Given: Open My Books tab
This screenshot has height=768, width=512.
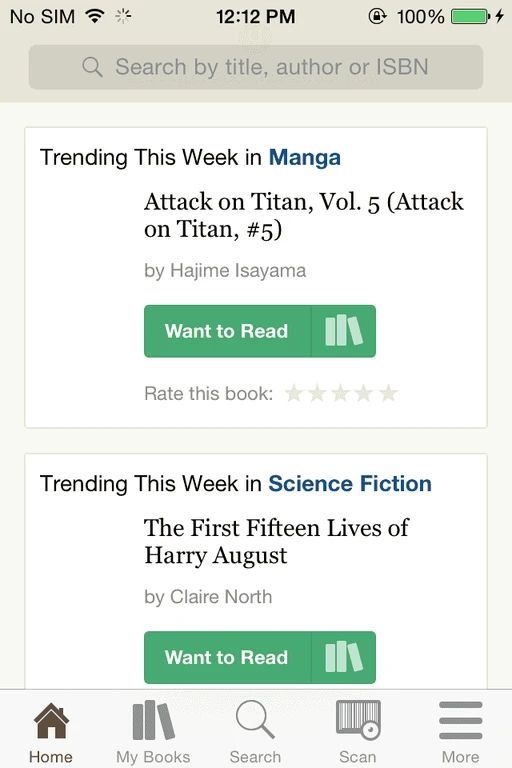Looking at the screenshot, I should pos(153,732).
